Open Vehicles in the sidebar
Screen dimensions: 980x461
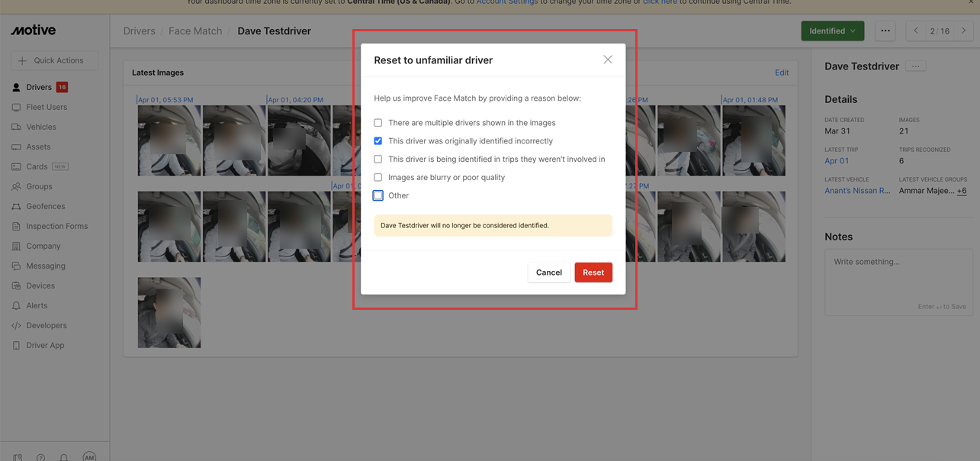click(x=40, y=127)
